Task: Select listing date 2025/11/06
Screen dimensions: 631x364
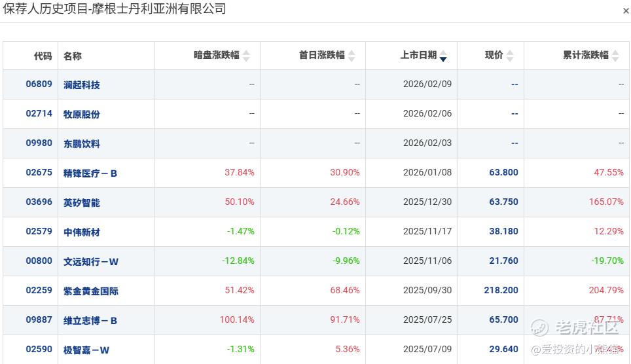Action: [427, 261]
